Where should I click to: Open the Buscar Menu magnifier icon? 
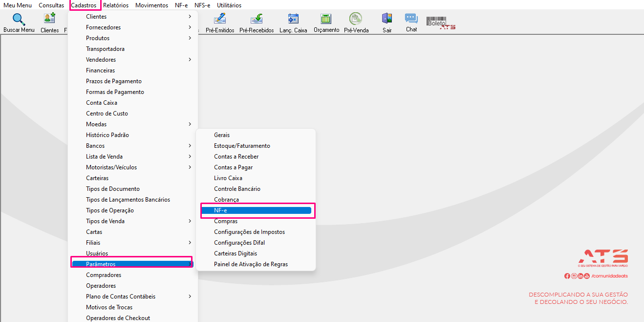click(x=19, y=19)
